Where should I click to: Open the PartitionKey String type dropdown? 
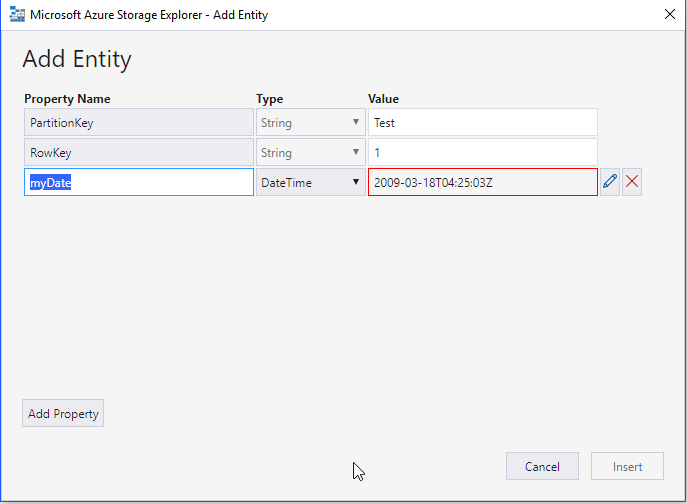(x=311, y=122)
